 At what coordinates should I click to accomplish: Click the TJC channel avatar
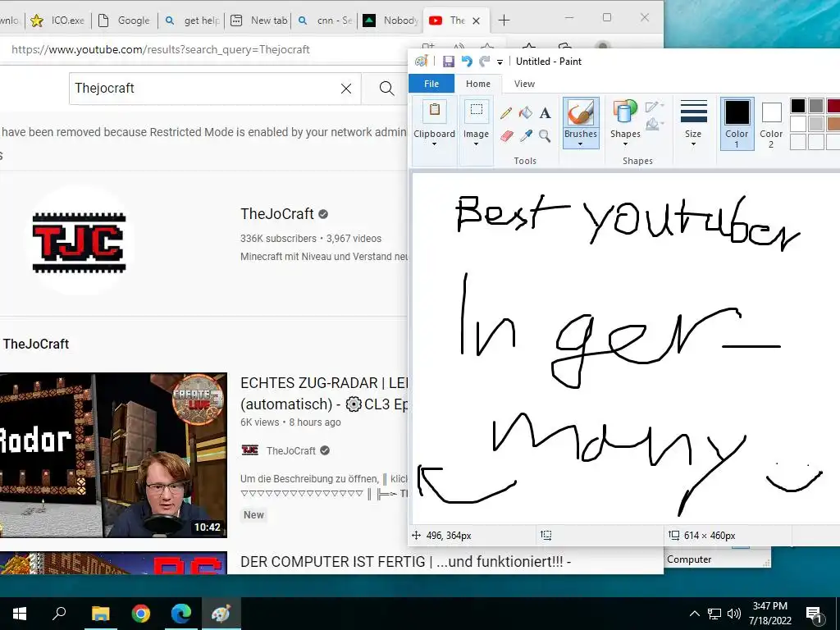point(80,242)
